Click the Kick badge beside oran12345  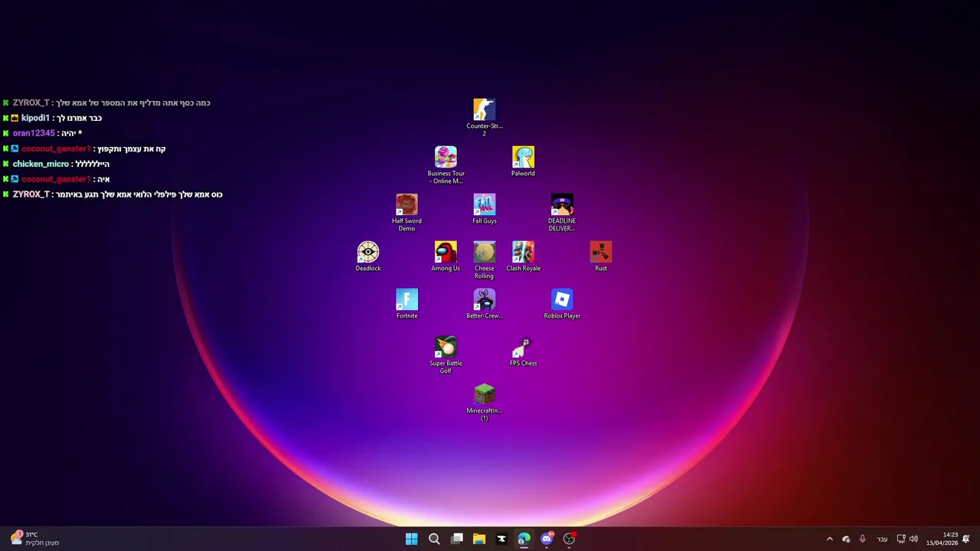pos(5,133)
